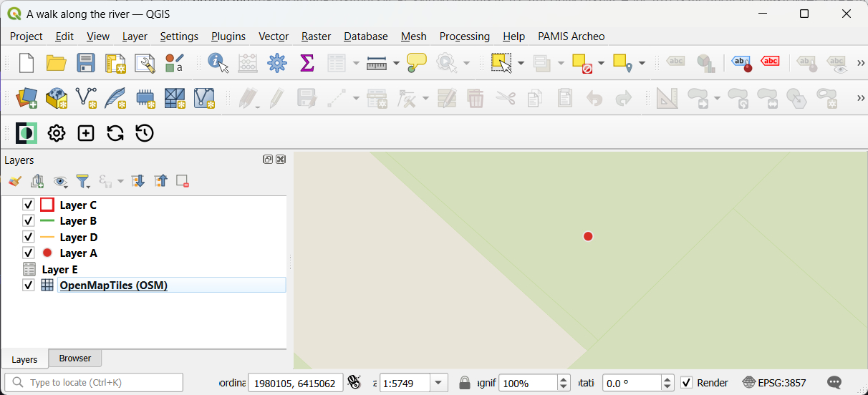
Task: Toggle the scale lock padlock icon
Action: click(464, 383)
